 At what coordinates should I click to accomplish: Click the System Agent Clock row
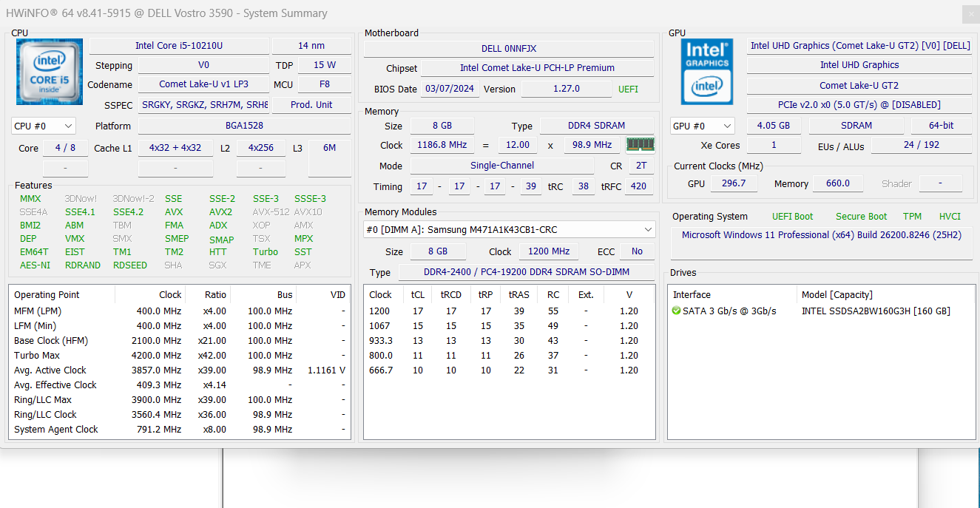tap(179, 429)
